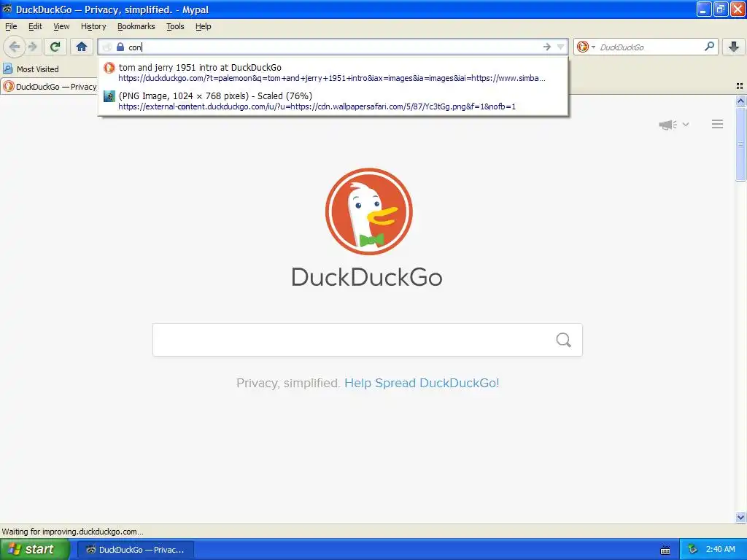Choose the tom and jerry 1951 intro suggestion

333,72
